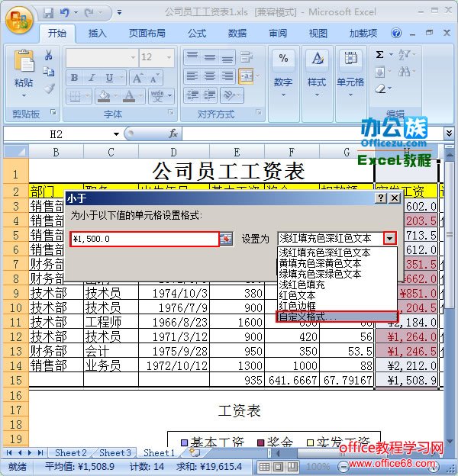458x476 pixels.
Task: Customize quick access toolbar dropdown
Action: (x=119, y=12)
